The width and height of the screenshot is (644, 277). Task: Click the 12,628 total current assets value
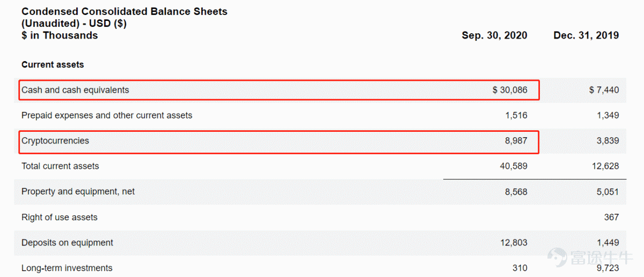pyautogui.click(x=605, y=166)
